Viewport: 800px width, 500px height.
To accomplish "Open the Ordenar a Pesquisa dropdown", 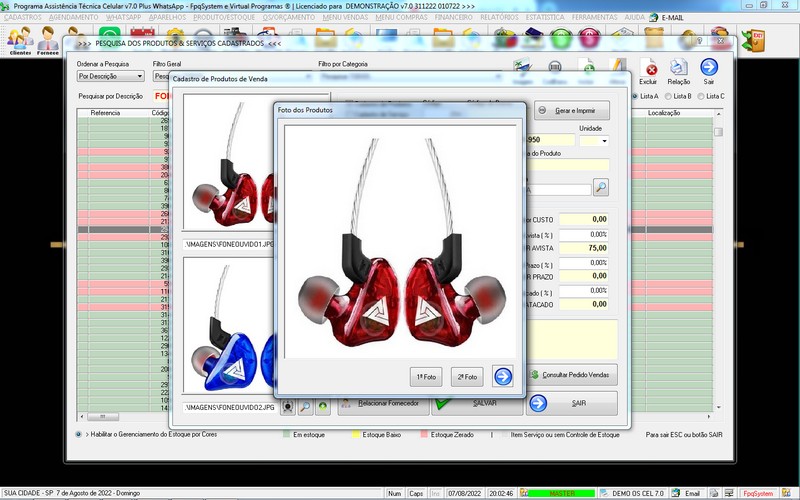I will [x=111, y=76].
